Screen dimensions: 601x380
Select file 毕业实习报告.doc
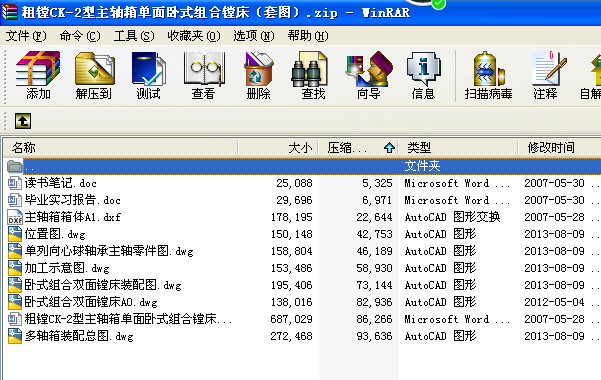(72, 200)
